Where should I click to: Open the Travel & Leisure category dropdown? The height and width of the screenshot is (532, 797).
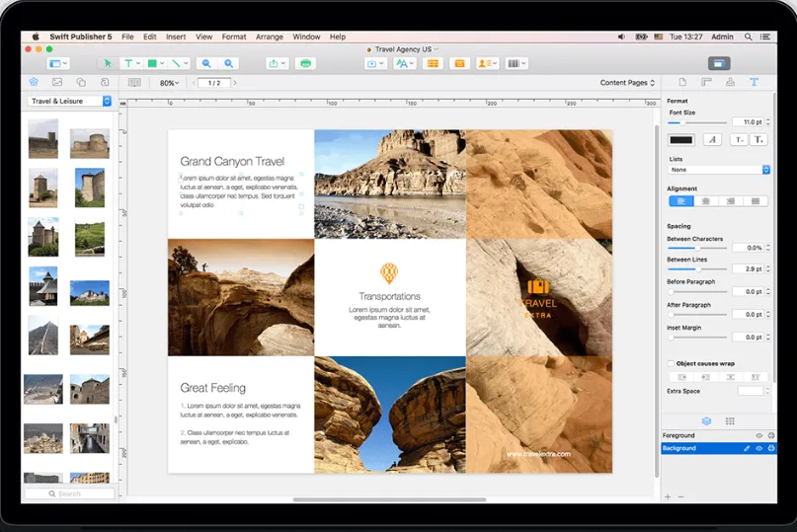point(69,101)
